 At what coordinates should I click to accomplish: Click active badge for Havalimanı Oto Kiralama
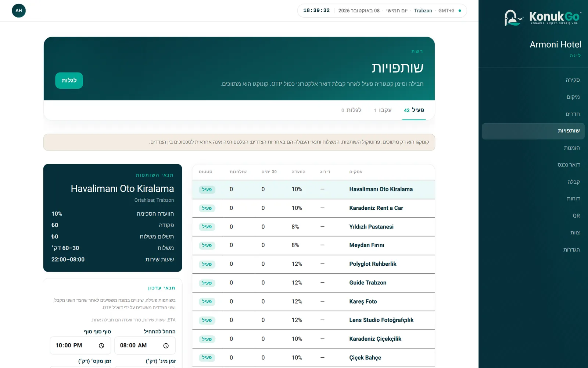click(x=207, y=190)
